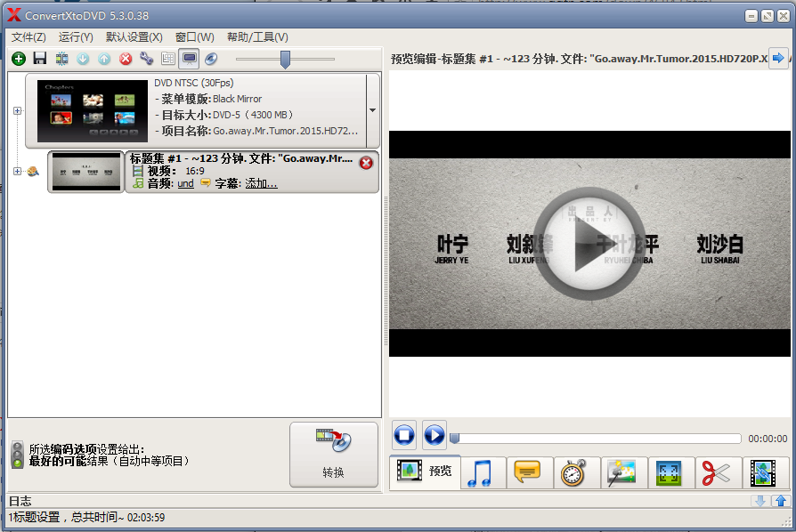
Task: Save the project with the floppy disk icon
Action: (39, 59)
